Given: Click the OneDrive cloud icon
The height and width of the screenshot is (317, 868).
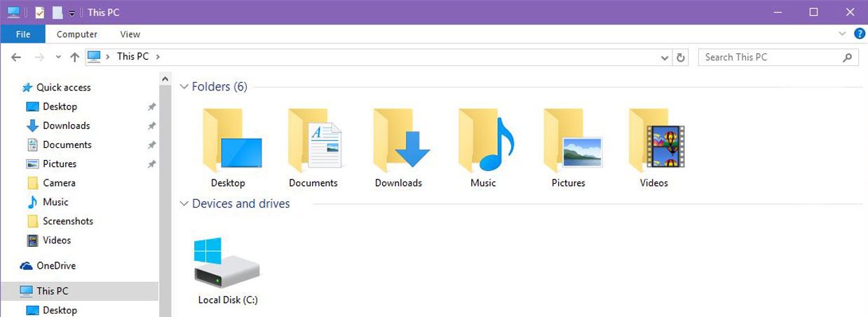Looking at the screenshot, I should [27, 266].
